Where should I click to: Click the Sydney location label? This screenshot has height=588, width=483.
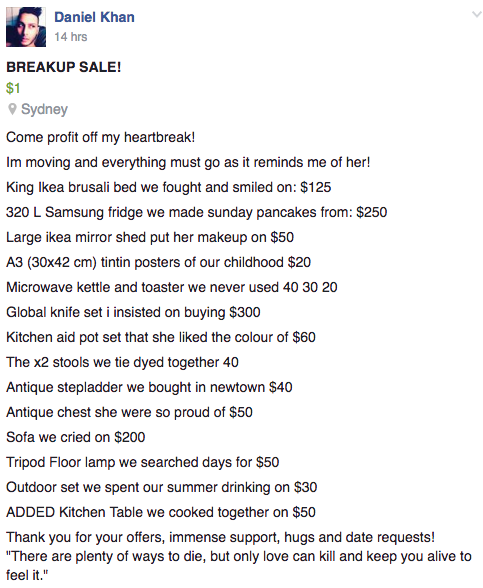coord(44,109)
